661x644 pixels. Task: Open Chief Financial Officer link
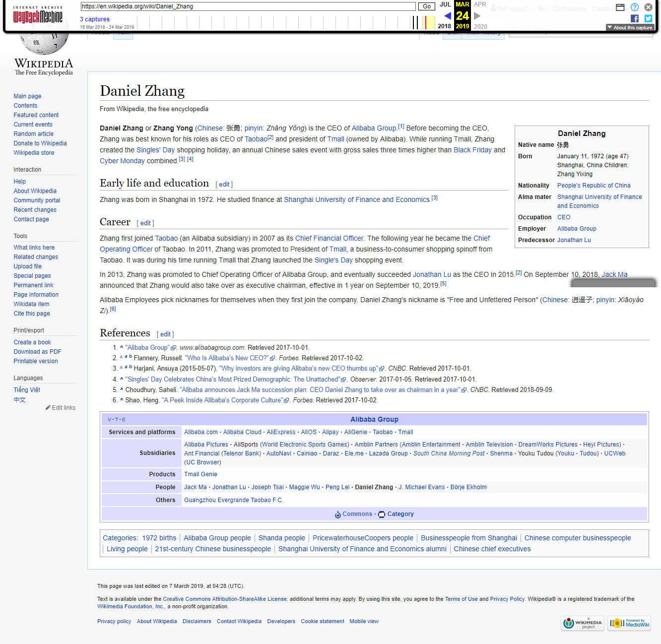point(330,238)
